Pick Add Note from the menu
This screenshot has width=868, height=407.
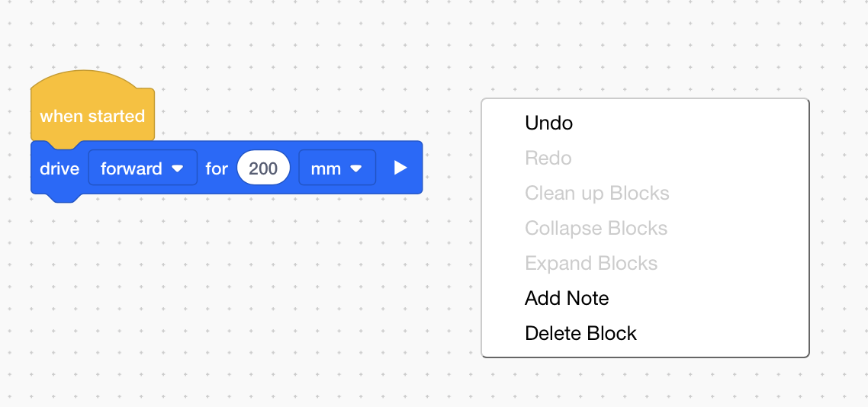coord(567,298)
